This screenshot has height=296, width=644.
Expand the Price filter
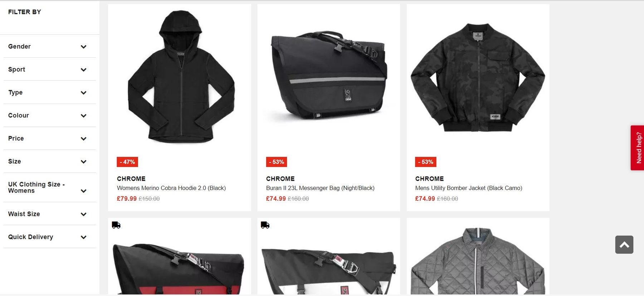(50, 139)
